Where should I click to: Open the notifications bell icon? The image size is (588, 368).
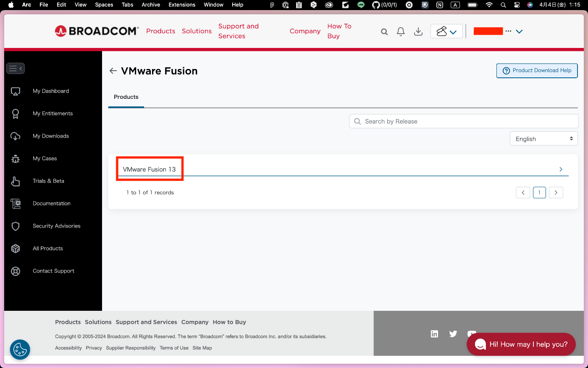[401, 32]
